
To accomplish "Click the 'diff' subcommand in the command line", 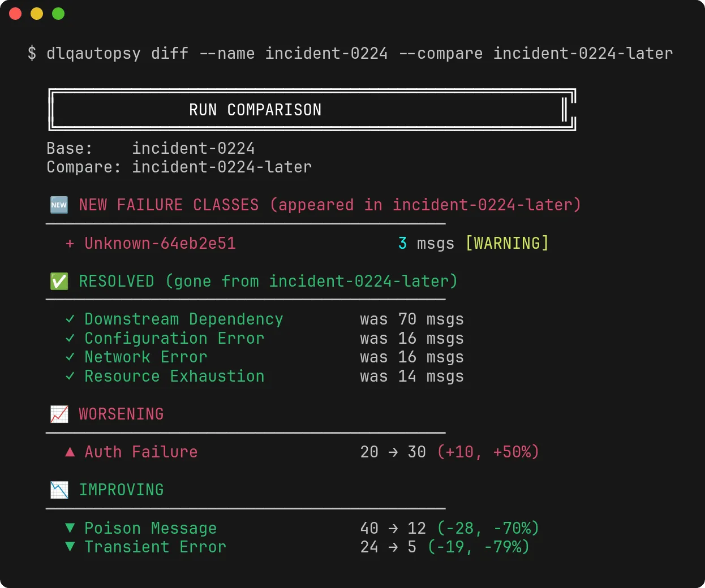I will (x=170, y=53).
